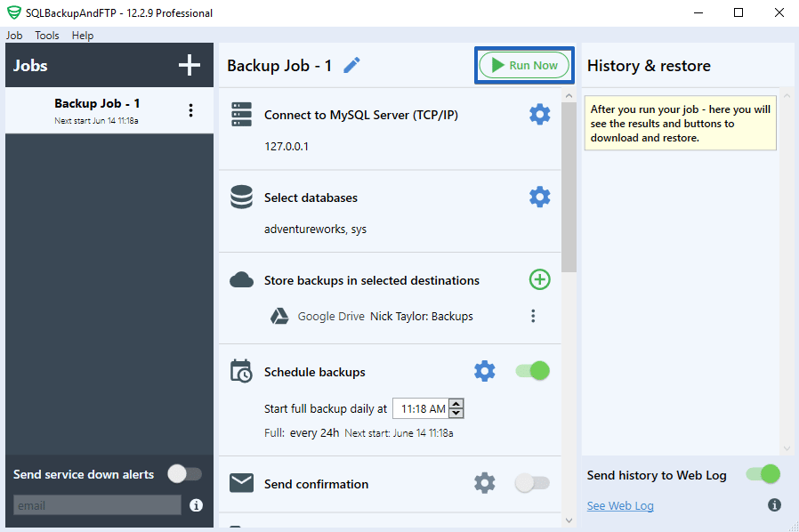The image size is (799, 532).
Task: Click the database cylinder icon
Action: pyautogui.click(x=241, y=197)
